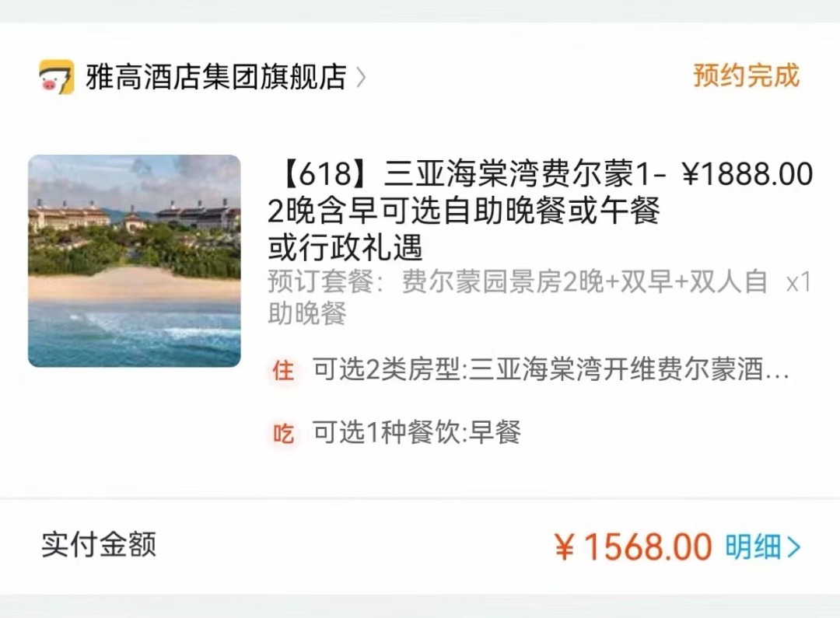Click the 预约完成 status label
The image size is (840, 618).
(746, 75)
